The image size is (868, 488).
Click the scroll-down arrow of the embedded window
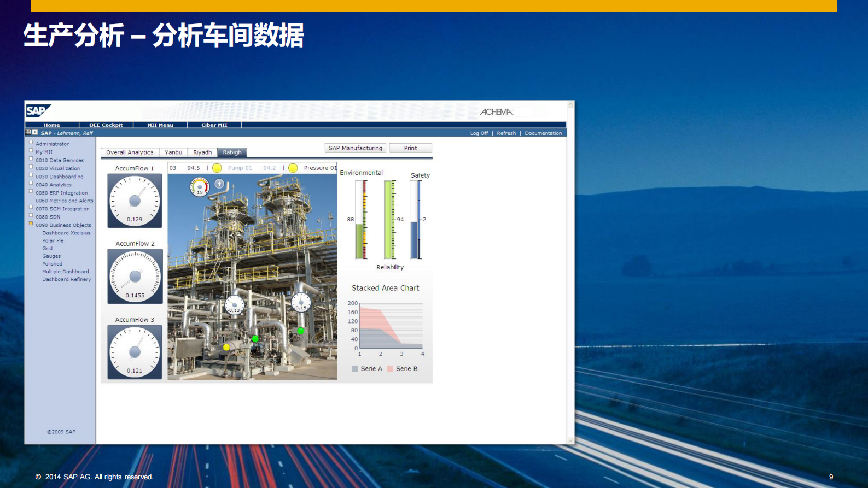click(570, 440)
